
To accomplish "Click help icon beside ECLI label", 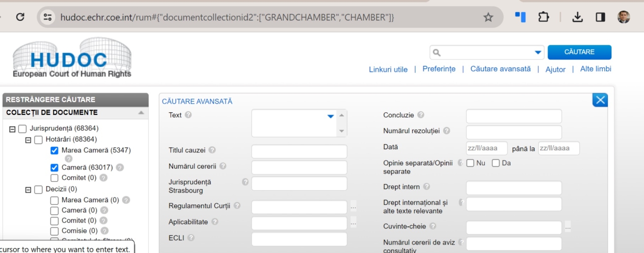I will click(x=191, y=238).
